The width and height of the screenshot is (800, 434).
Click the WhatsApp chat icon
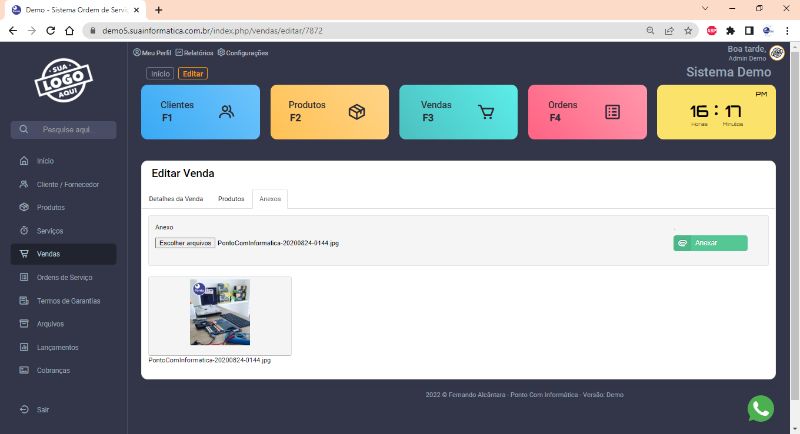(x=760, y=408)
